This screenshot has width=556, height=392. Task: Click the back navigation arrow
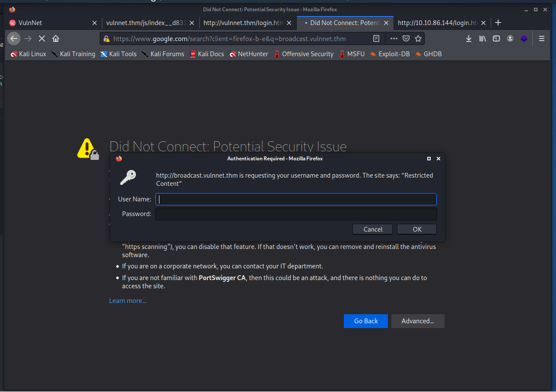click(14, 38)
